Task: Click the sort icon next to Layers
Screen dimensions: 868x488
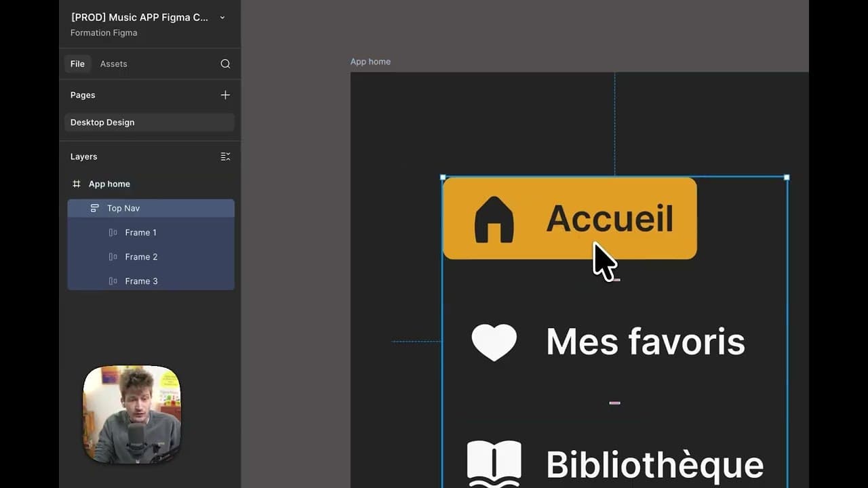Action: click(225, 157)
